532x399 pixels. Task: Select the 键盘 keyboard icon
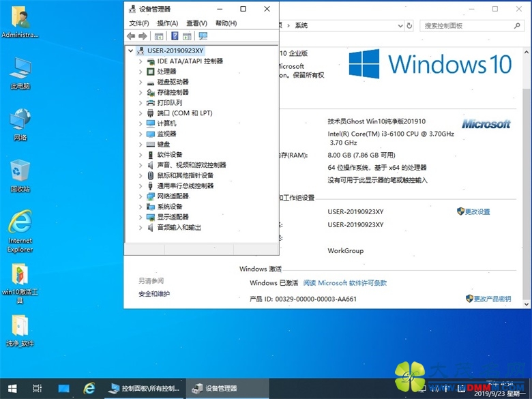click(151, 145)
